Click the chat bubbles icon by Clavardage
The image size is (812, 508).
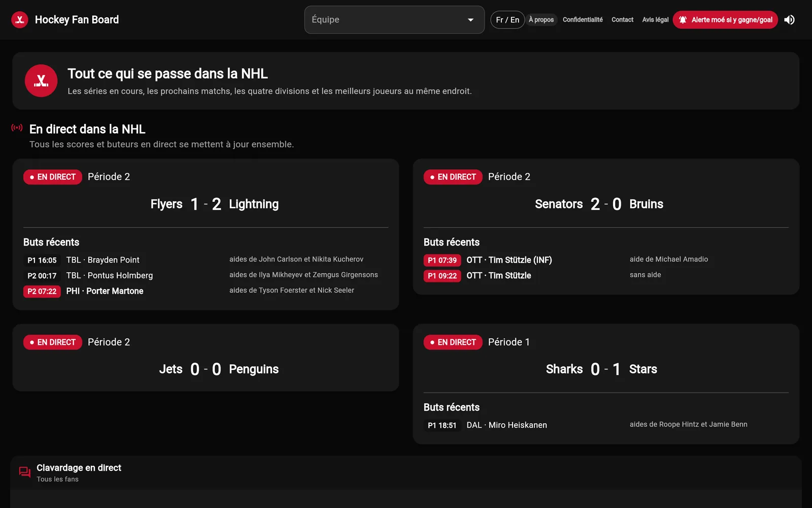tap(24, 472)
